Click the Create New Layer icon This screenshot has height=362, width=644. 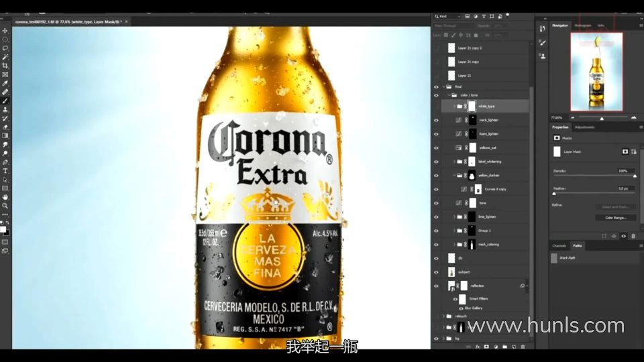click(513, 347)
